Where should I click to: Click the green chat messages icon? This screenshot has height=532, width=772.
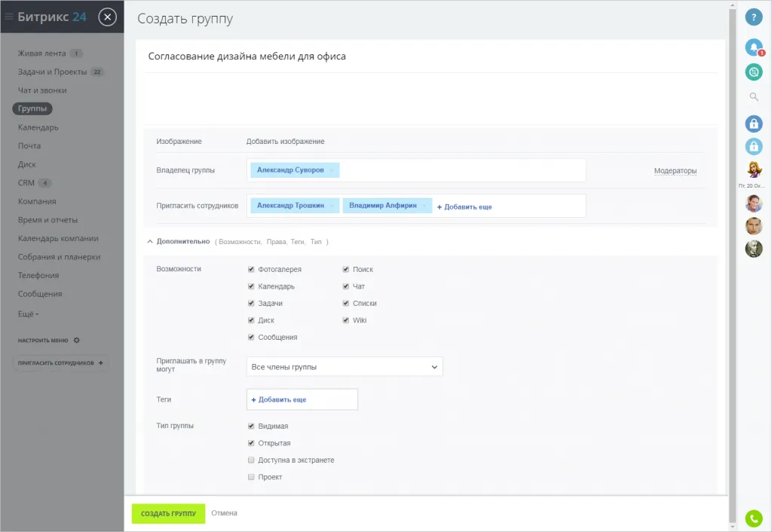(754, 72)
